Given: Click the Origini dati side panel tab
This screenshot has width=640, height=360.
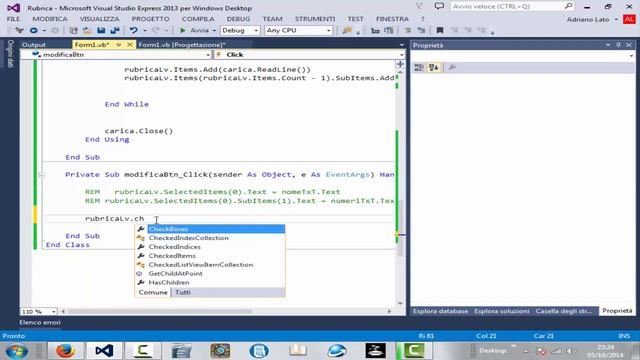Looking at the screenshot, I should 10,53.
